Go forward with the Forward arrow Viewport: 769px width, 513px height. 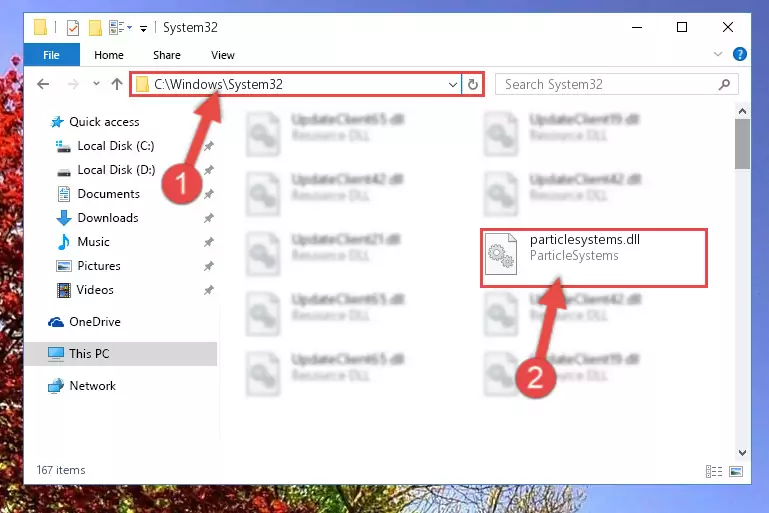pos(73,84)
